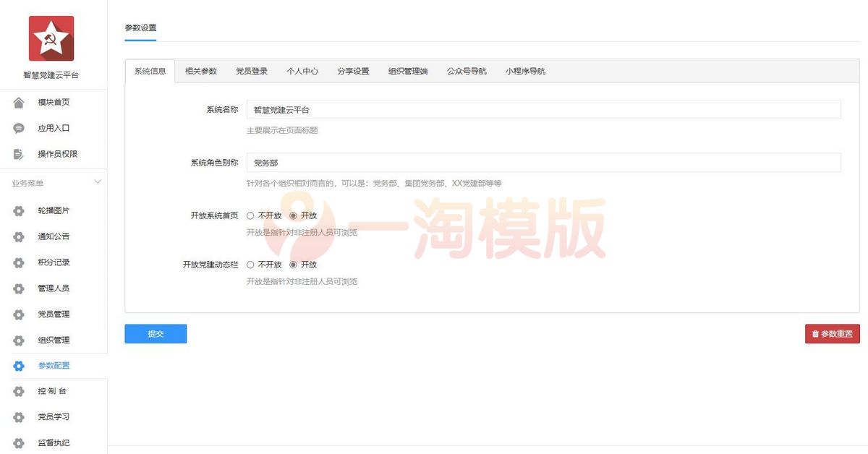This screenshot has height=454, width=868.
Task: Switch to the 公众号导航 tab
Action: [467, 71]
